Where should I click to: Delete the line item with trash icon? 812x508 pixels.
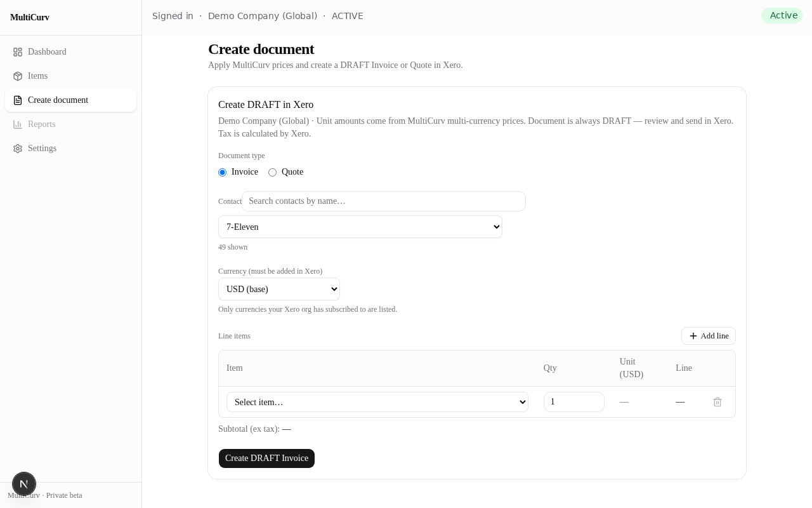(x=717, y=402)
